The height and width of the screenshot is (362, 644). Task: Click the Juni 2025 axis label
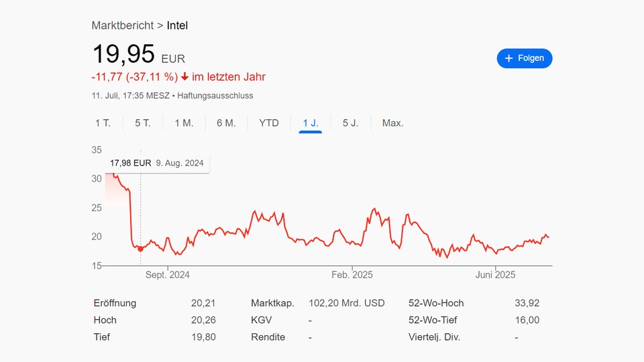(x=495, y=275)
